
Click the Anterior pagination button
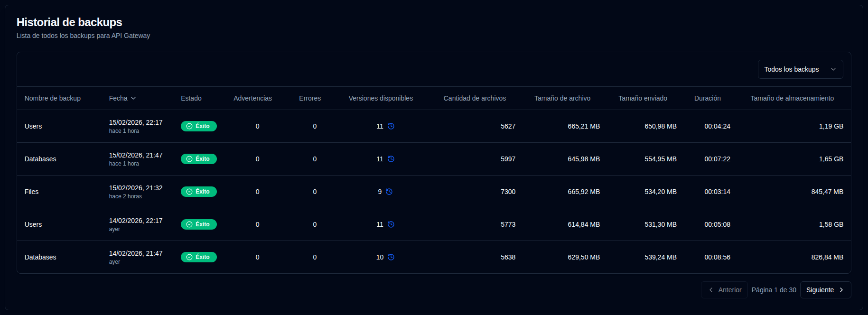point(724,290)
